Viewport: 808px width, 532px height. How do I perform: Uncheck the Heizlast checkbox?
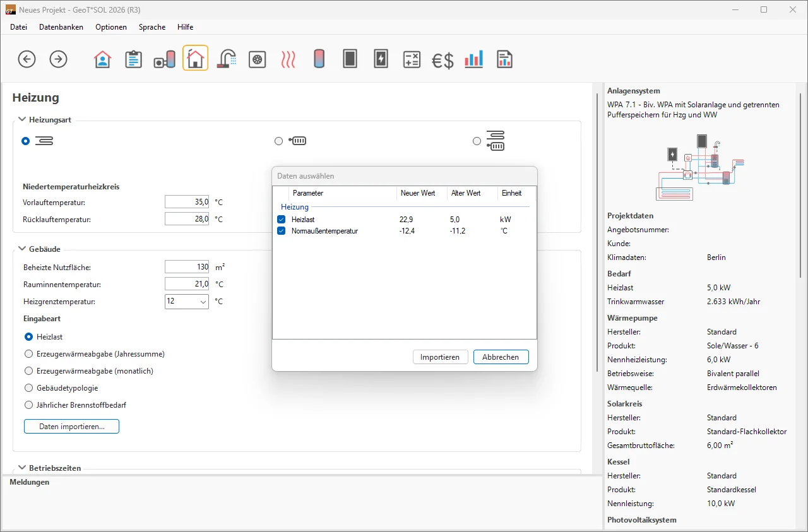coord(282,220)
